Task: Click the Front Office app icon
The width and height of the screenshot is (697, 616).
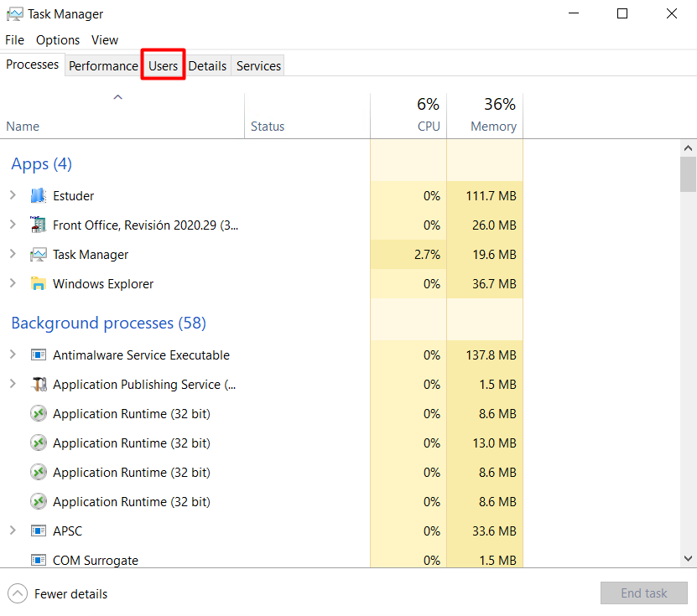Action: (39, 225)
